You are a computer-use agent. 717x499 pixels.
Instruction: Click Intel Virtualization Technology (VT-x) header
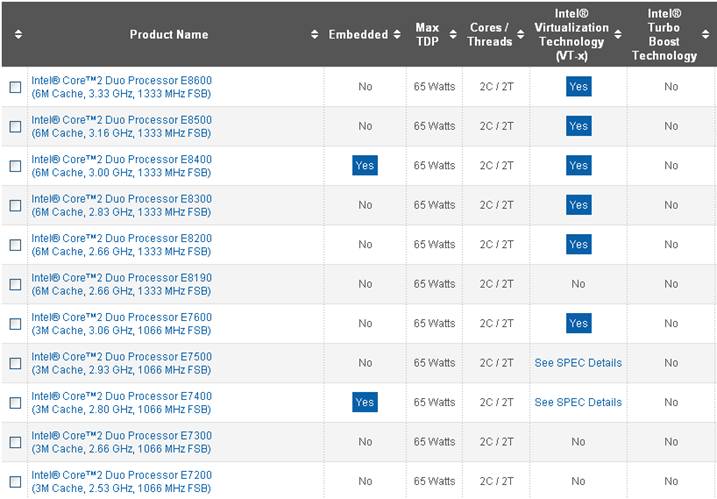click(x=572, y=34)
